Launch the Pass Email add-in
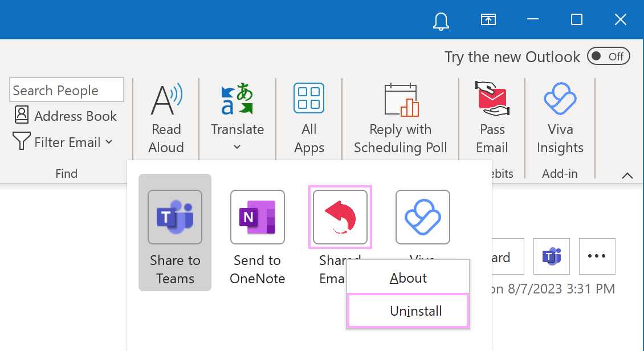Viewport: 644px width, 351px height. 492,118
